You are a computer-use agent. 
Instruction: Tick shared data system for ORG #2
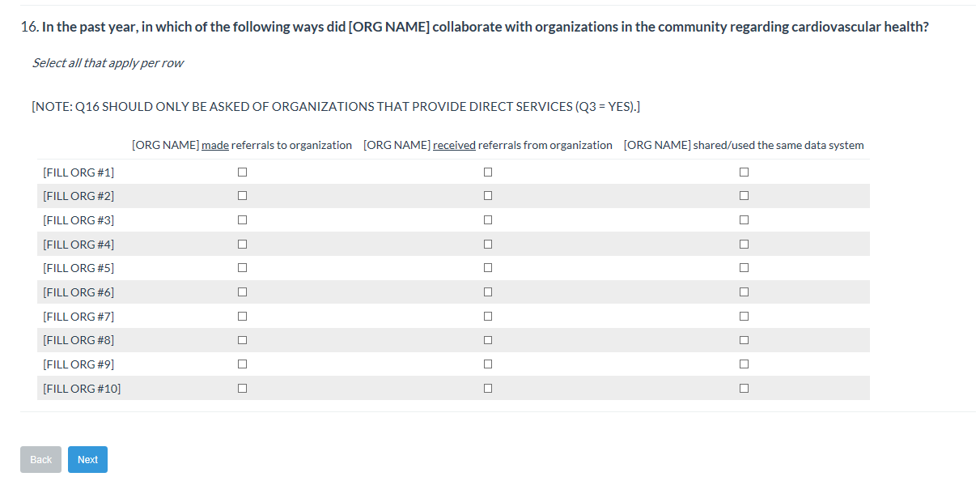tap(744, 196)
